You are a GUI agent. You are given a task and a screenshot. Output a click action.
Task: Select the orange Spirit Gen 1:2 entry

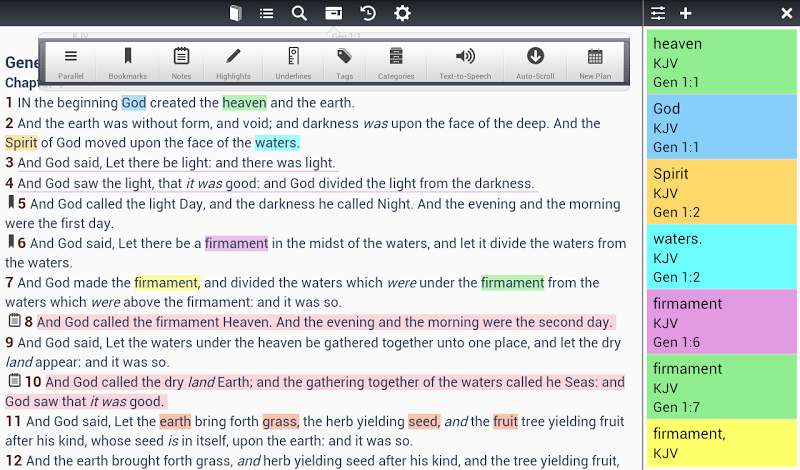click(722, 192)
